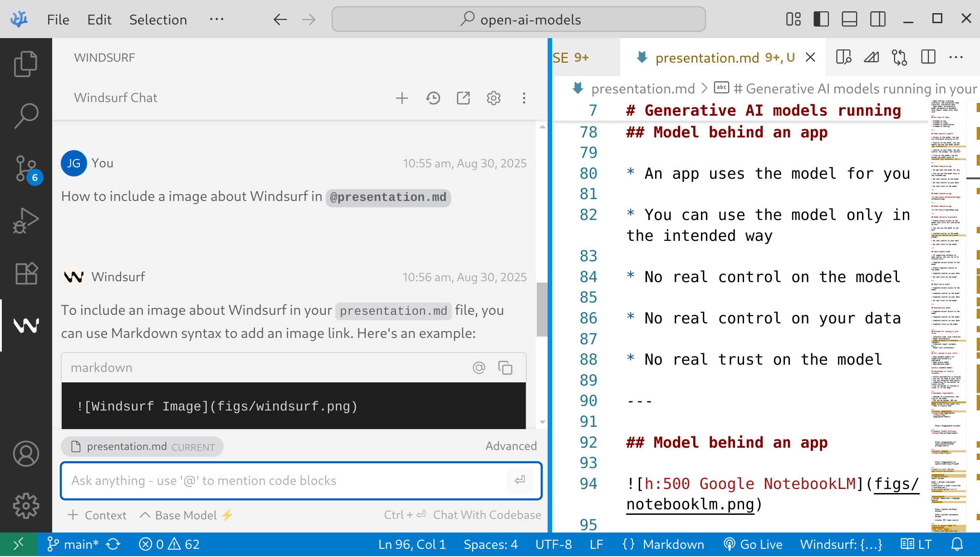Open the Spaces: 4 indentation picker
The image size is (980, 557).
[490, 544]
